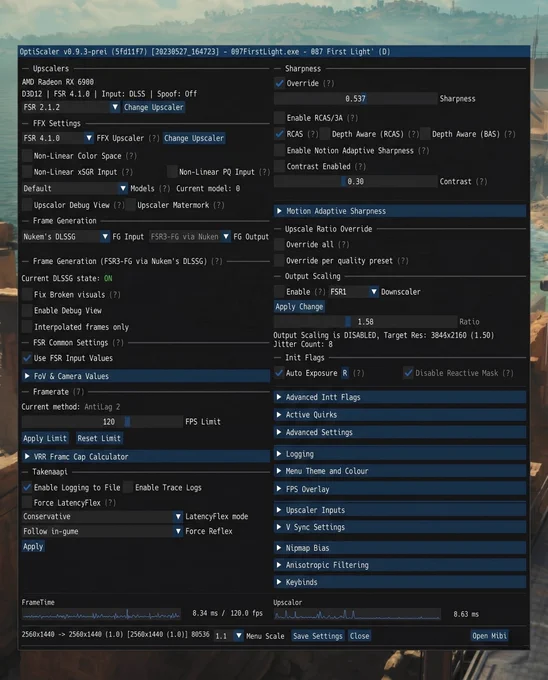Open the Conservative LatencyFlex mode dropdown
Viewport: 548px width, 680px height.
click(x=102, y=516)
